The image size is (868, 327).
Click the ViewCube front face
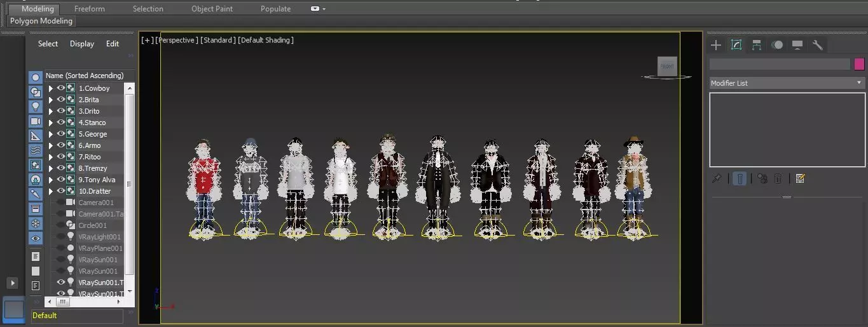[x=667, y=66]
